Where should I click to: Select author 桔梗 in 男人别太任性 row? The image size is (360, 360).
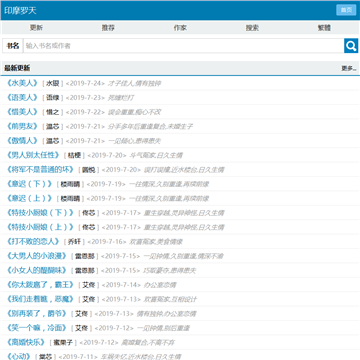click(x=74, y=155)
